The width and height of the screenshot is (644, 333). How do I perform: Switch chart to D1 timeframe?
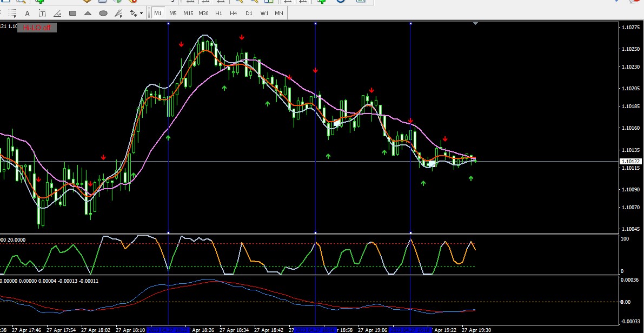(x=249, y=13)
